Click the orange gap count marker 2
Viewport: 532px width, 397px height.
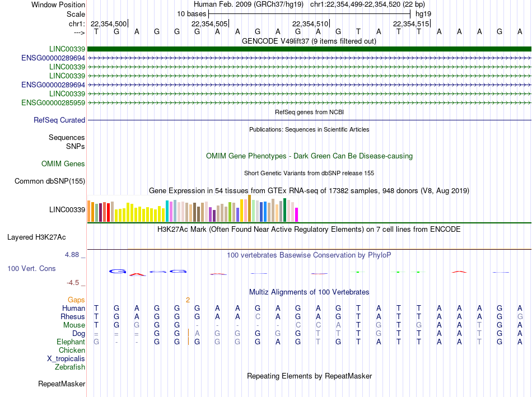[188, 300]
